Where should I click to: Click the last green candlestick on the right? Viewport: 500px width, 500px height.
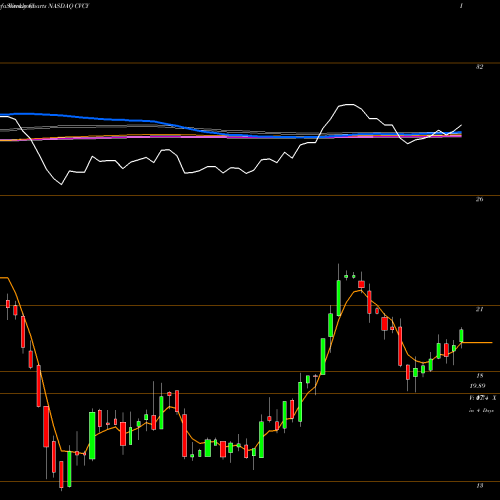click(x=461, y=336)
